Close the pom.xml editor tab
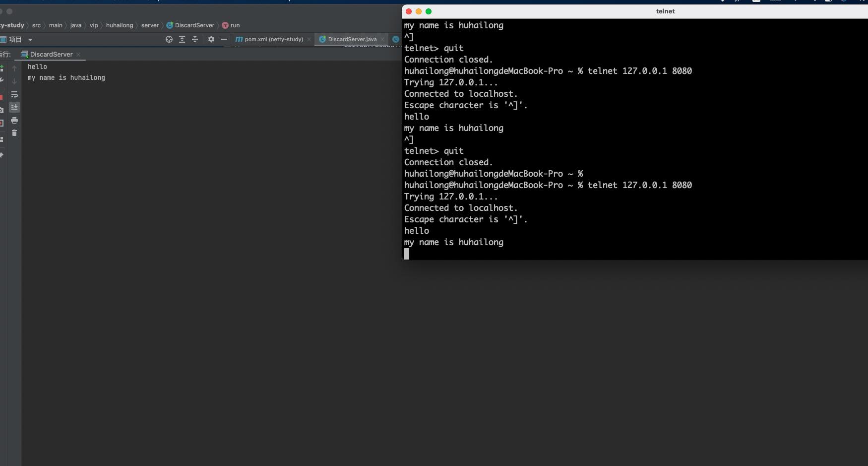This screenshot has height=466, width=868. [309, 39]
